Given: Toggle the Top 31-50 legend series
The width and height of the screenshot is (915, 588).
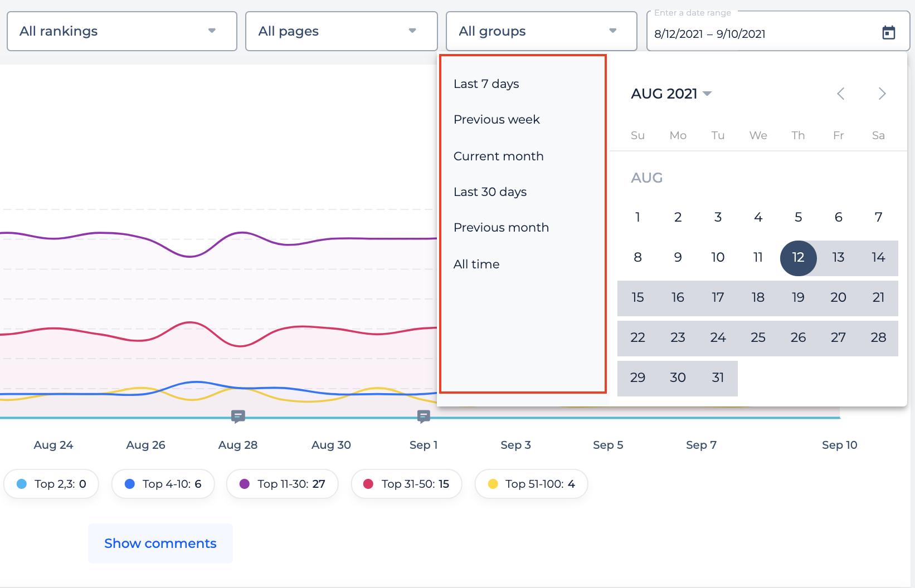Looking at the screenshot, I should point(406,484).
